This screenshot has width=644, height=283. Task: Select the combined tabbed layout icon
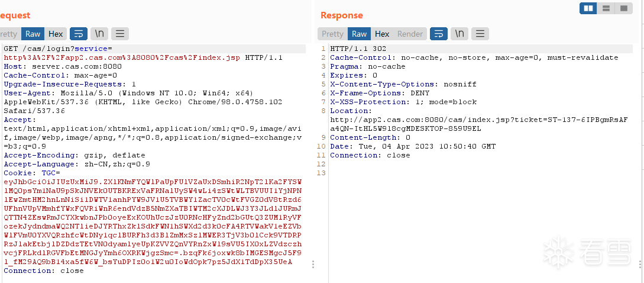pos(623,8)
